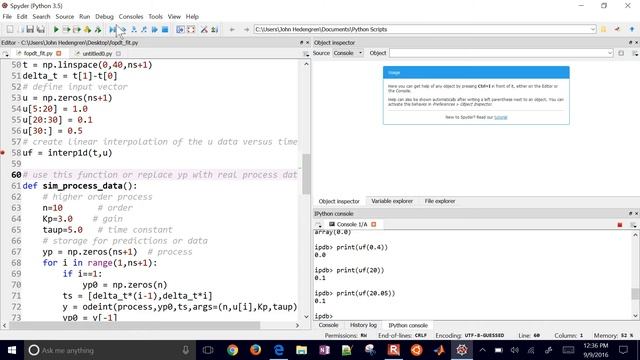Open the editor options menu button
The height and width of the screenshot is (360, 640).
(x=306, y=54)
